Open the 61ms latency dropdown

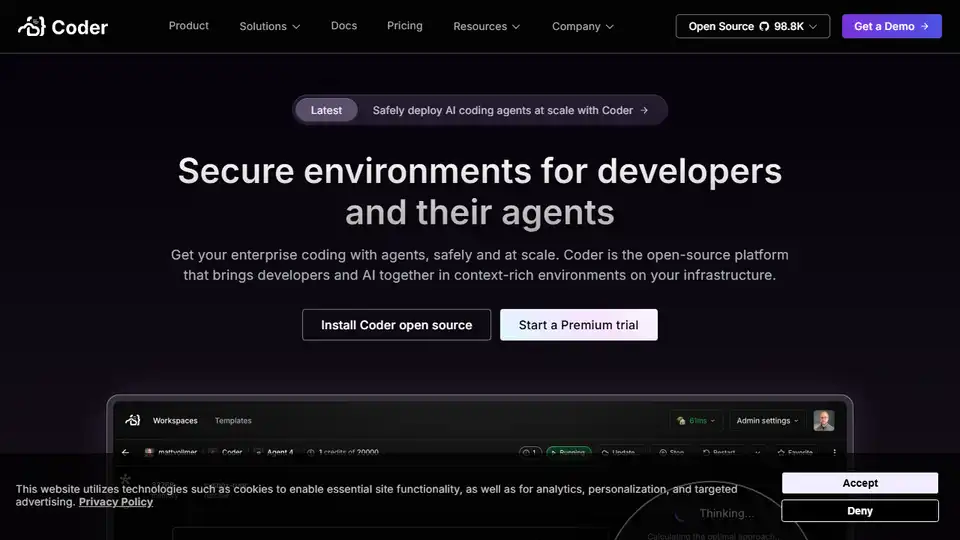click(x=696, y=421)
